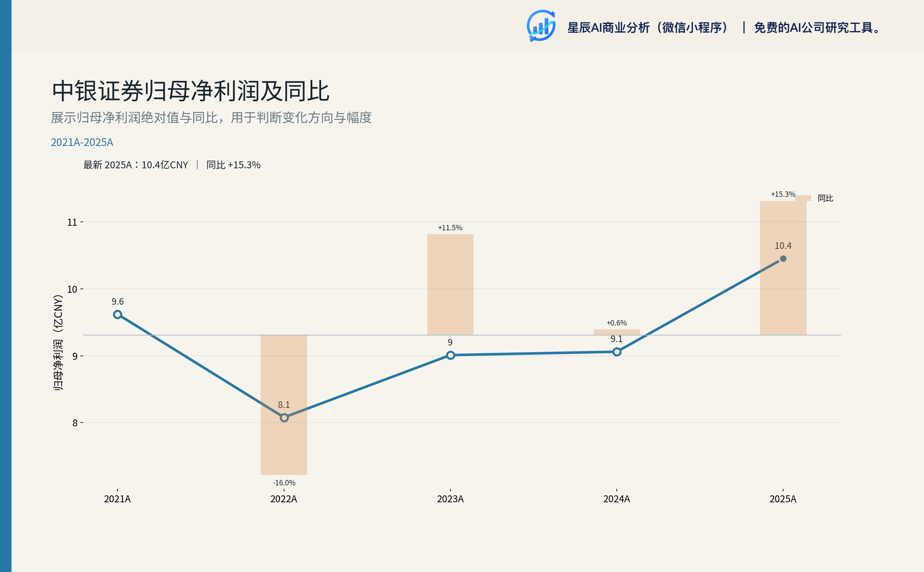Image resolution: width=924 pixels, height=572 pixels.
Task: Click the +11.5% bar for 2023A
Action: 450,285
